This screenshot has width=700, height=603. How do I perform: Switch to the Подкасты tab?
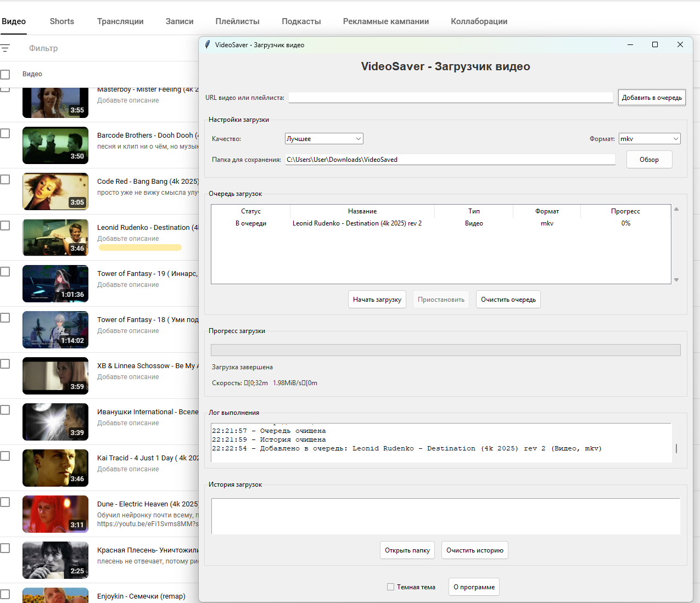tap(301, 21)
